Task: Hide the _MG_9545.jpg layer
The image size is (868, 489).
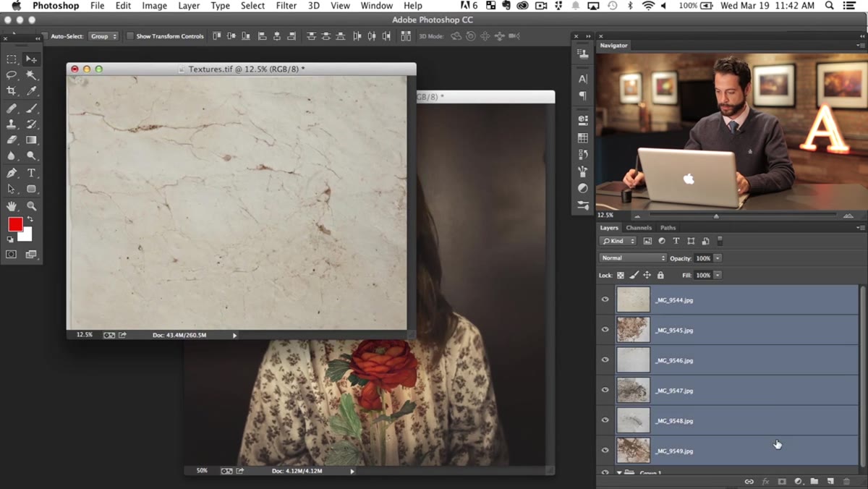Action: 605,330
